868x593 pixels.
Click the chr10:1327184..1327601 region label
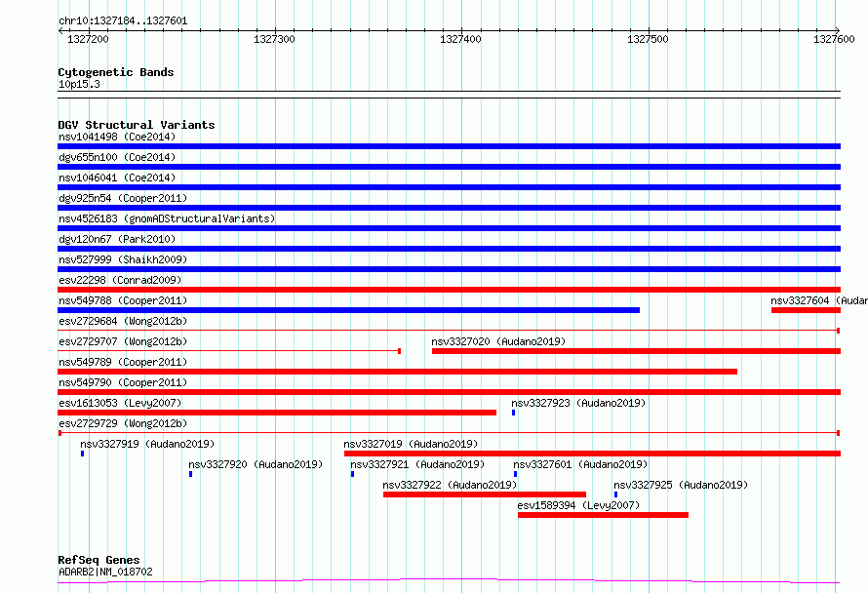pyautogui.click(x=123, y=21)
